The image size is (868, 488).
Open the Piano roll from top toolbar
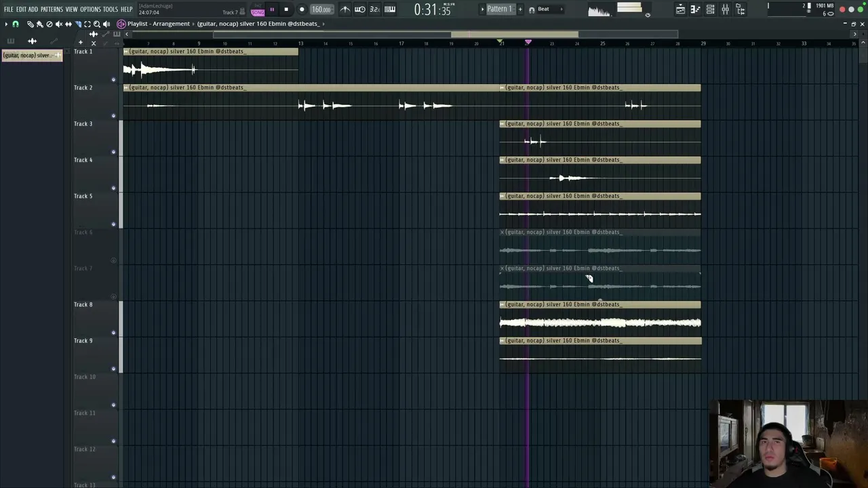click(x=695, y=9)
